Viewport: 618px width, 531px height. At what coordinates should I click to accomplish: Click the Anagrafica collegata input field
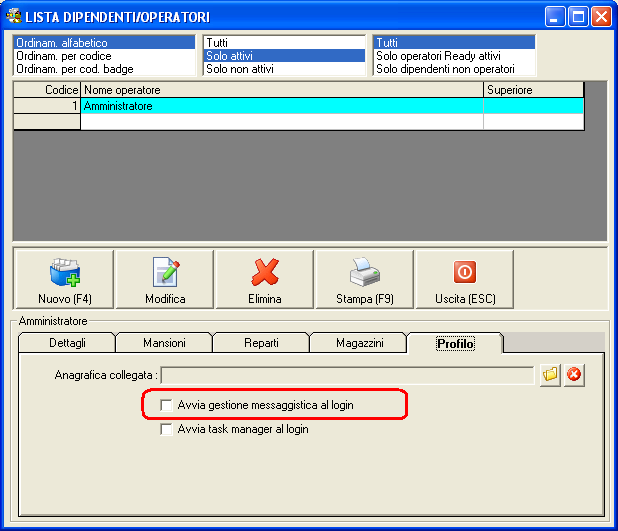click(347, 375)
